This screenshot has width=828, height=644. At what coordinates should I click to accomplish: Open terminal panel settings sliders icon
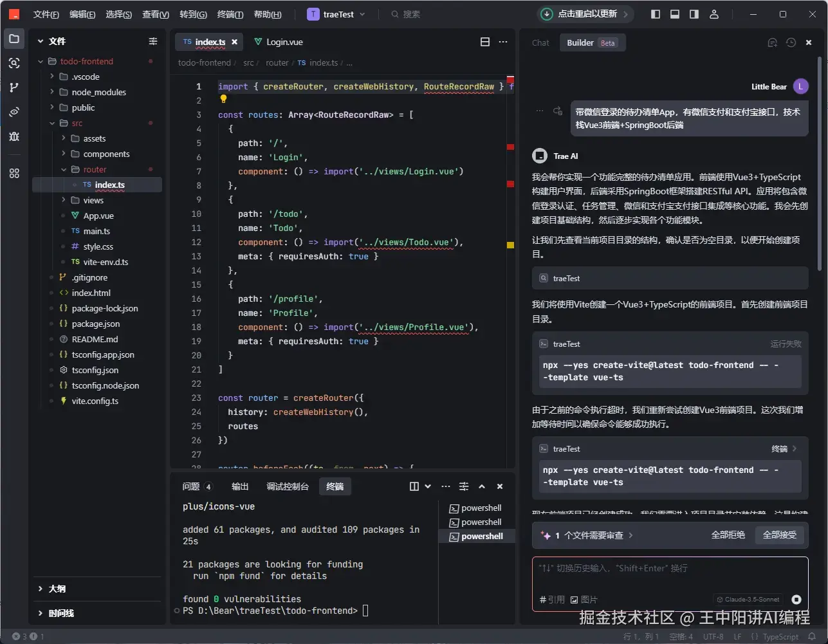pos(464,486)
